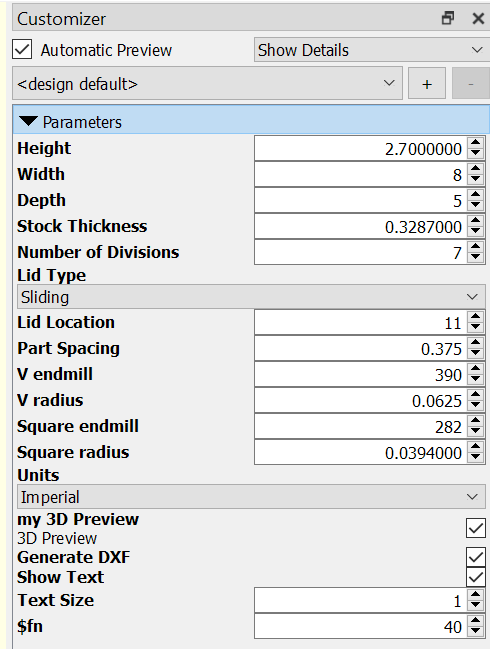Open the Lid Type Sliding dropdown
The width and height of the screenshot is (490, 649).
click(251, 297)
